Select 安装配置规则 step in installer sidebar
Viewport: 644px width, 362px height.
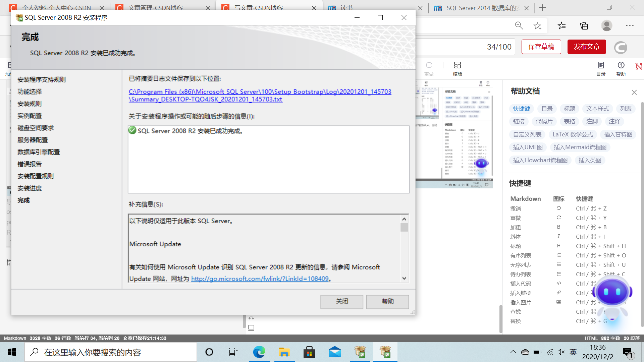tap(36, 176)
